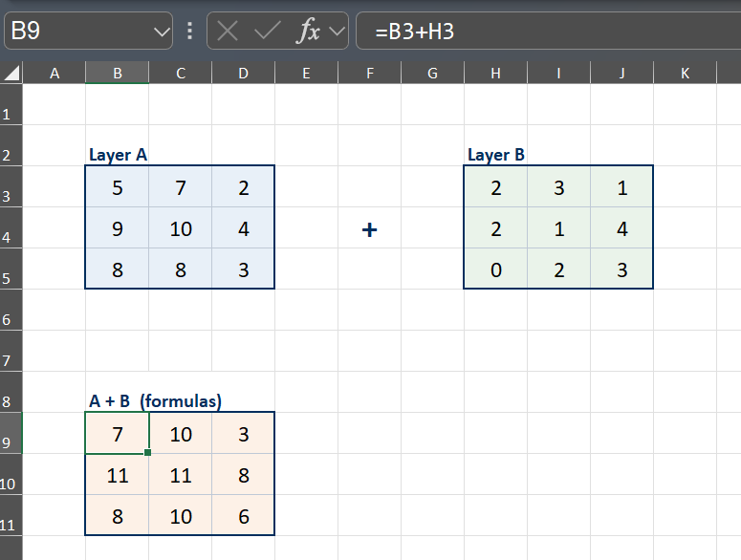
Task: Select row 4 header
Action: point(11,227)
